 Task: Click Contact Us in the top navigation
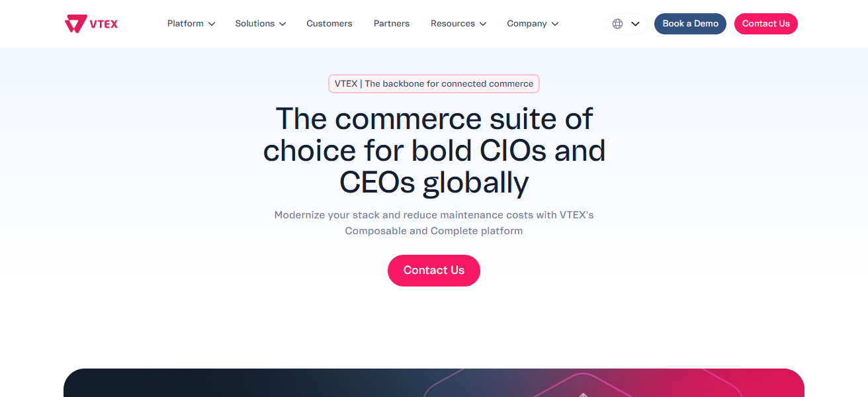pos(765,24)
